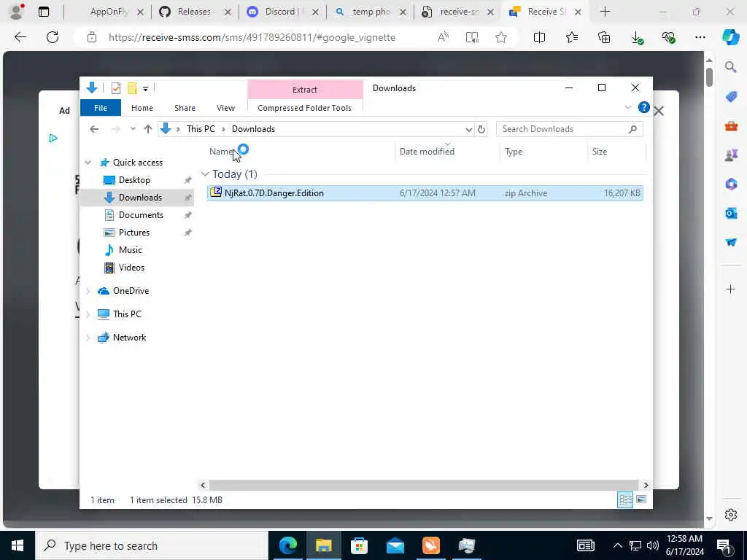This screenshot has width=747, height=560.
Task: Sort files by Size column
Action: [x=600, y=152]
